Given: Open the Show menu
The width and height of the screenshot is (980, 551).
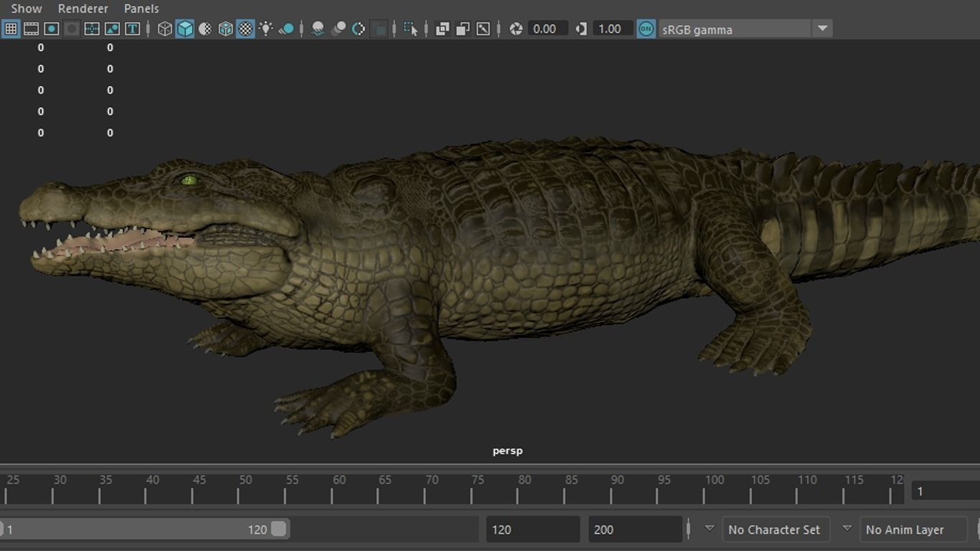Looking at the screenshot, I should point(27,9).
